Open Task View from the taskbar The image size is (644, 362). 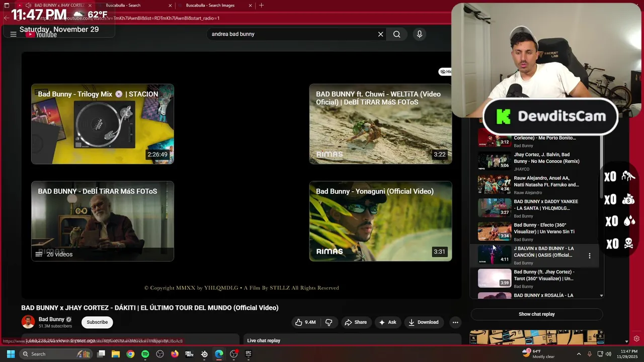pos(101,354)
